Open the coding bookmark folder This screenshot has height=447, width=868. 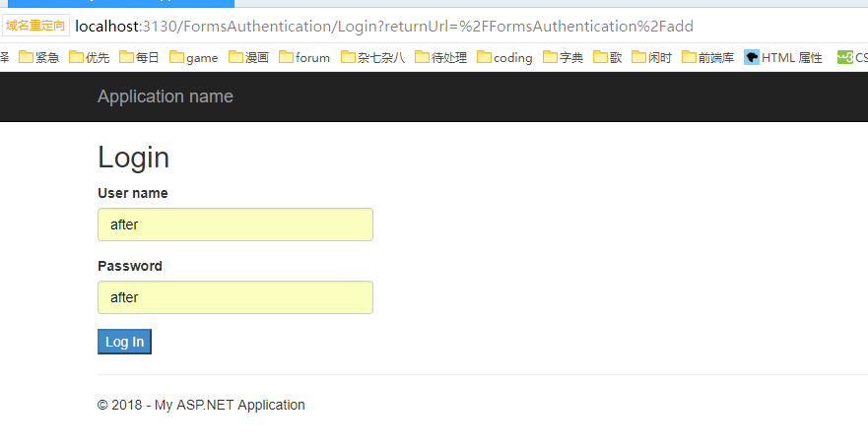point(504,58)
